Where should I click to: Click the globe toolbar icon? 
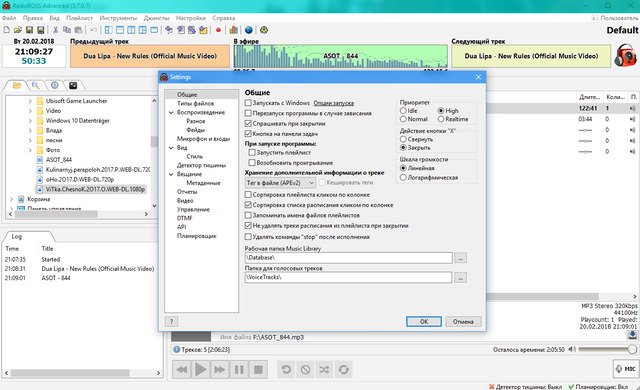pyautogui.click(x=249, y=30)
